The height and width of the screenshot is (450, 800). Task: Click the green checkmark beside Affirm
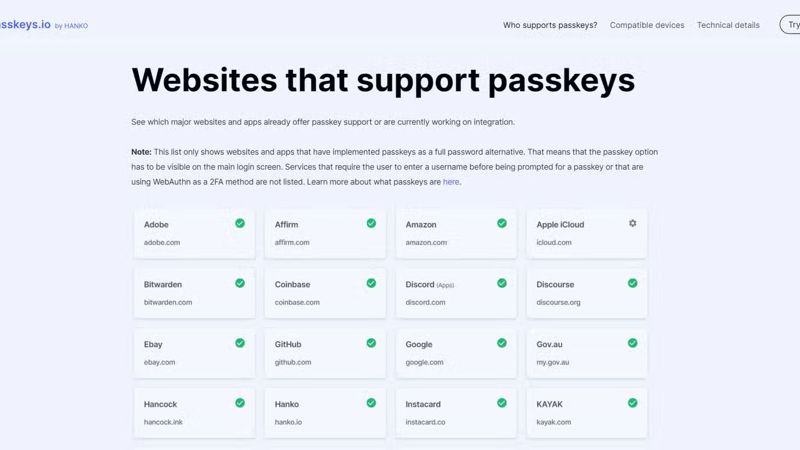point(371,223)
